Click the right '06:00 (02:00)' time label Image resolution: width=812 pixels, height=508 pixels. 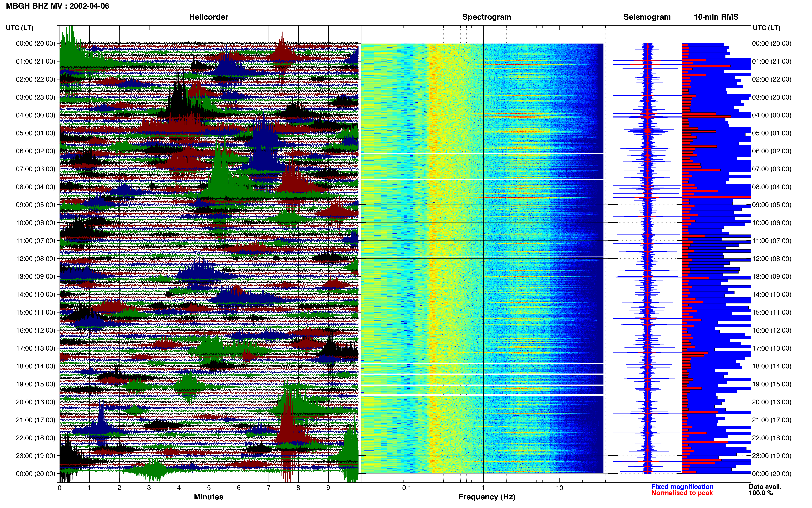(772, 151)
